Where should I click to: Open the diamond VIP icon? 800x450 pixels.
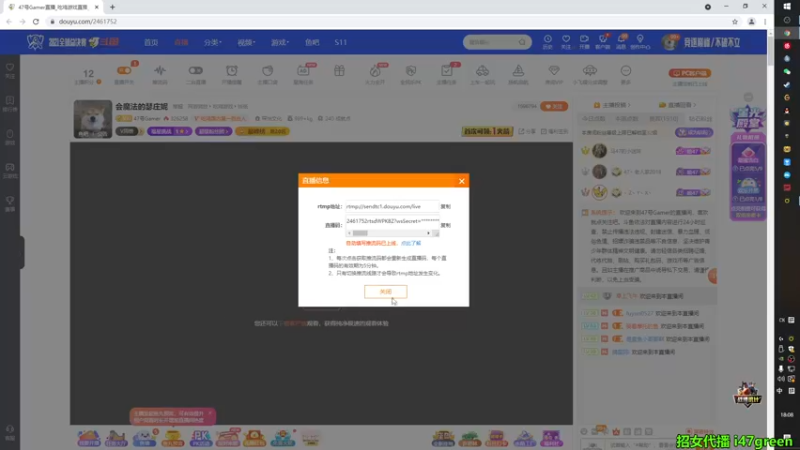tap(554, 71)
